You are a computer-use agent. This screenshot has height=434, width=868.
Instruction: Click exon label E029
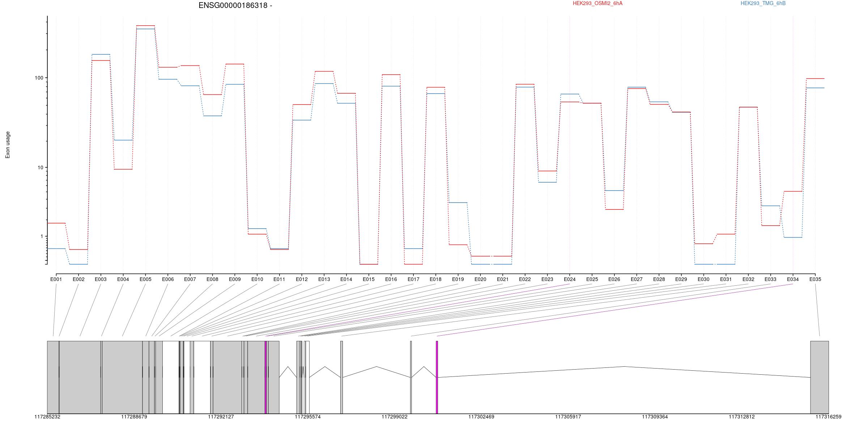click(681, 279)
